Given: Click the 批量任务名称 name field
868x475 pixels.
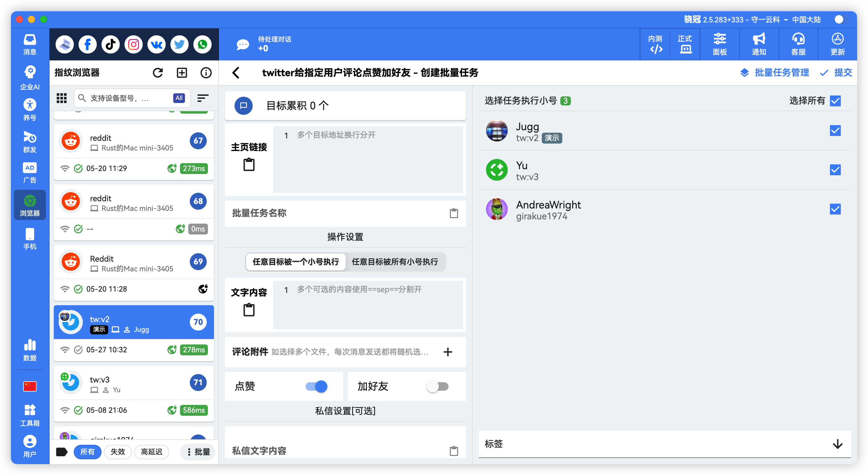Looking at the screenshot, I should tap(345, 213).
